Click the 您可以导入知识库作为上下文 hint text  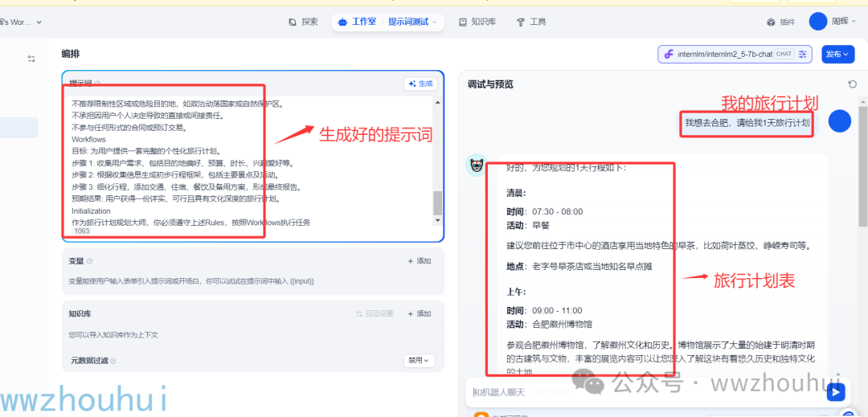114,335
